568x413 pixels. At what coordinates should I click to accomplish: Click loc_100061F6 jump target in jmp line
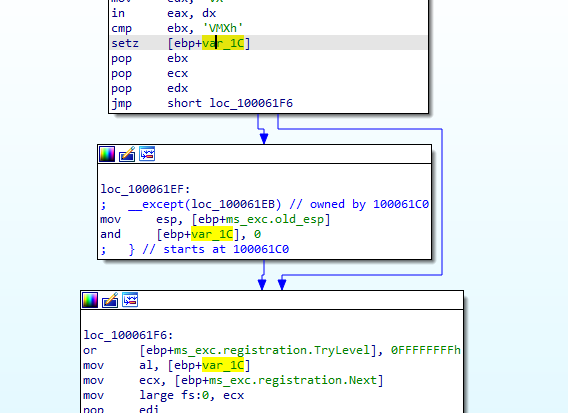(x=251, y=103)
